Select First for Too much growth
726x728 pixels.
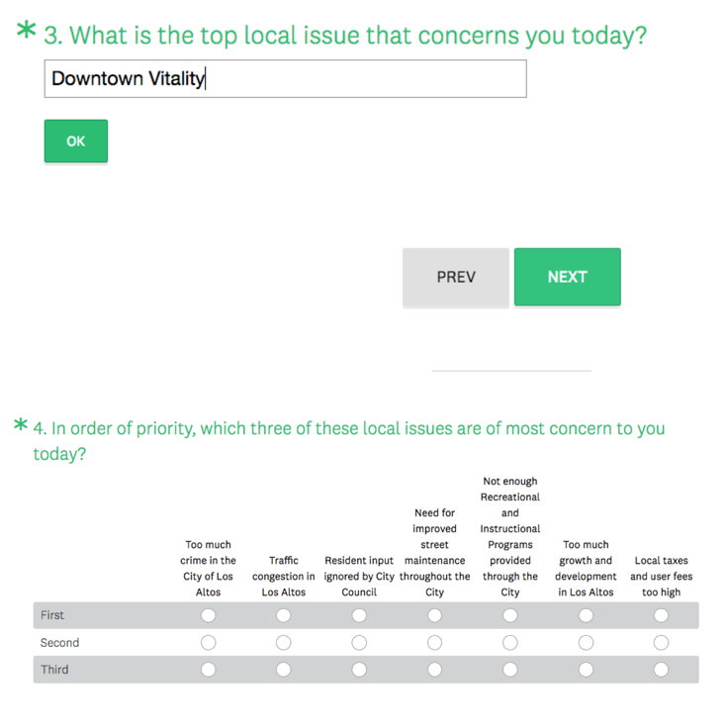coord(586,615)
